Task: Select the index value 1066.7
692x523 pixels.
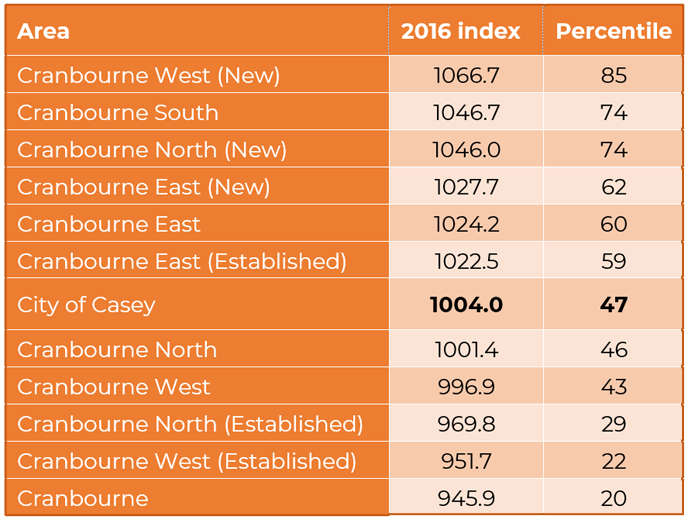Action: pos(465,76)
